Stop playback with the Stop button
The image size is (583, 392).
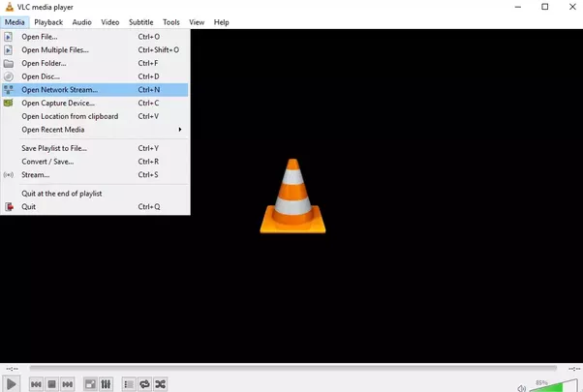pyautogui.click(x=51, y=384)
